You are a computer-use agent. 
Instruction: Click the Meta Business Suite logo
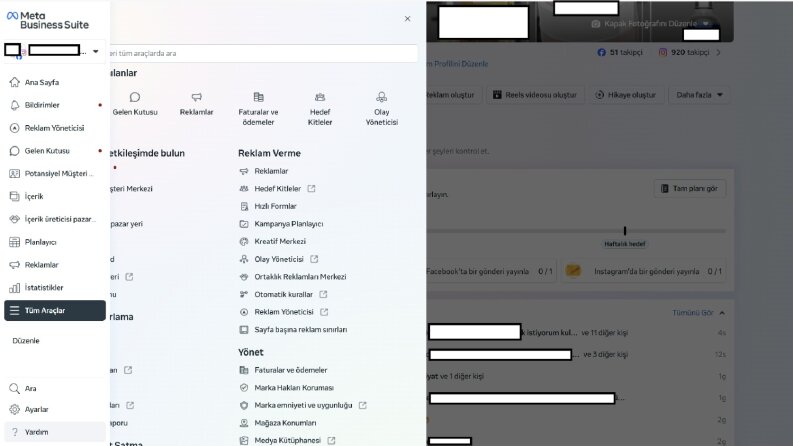coord(48,20)
